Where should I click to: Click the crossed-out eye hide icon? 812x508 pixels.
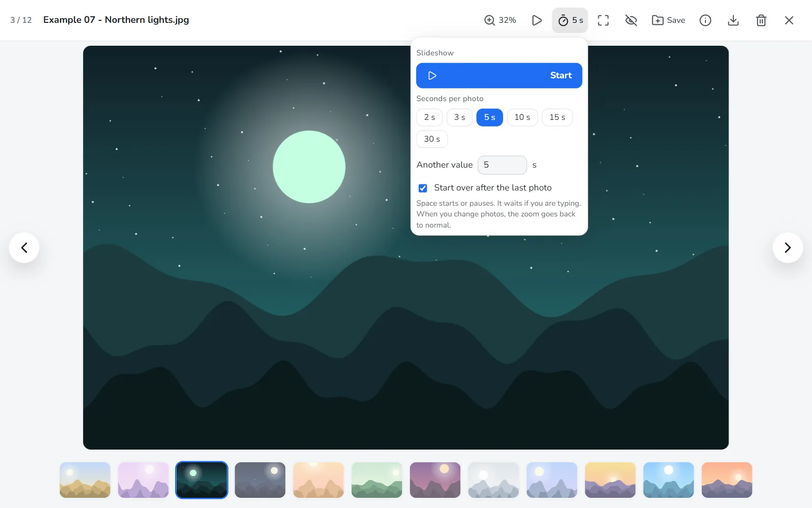pos(631,20)
